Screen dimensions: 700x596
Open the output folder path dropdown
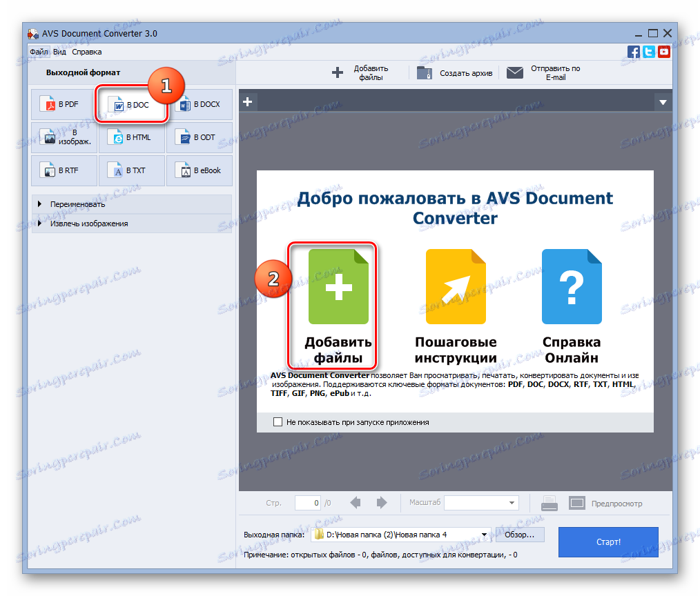[x=484, y=535]
